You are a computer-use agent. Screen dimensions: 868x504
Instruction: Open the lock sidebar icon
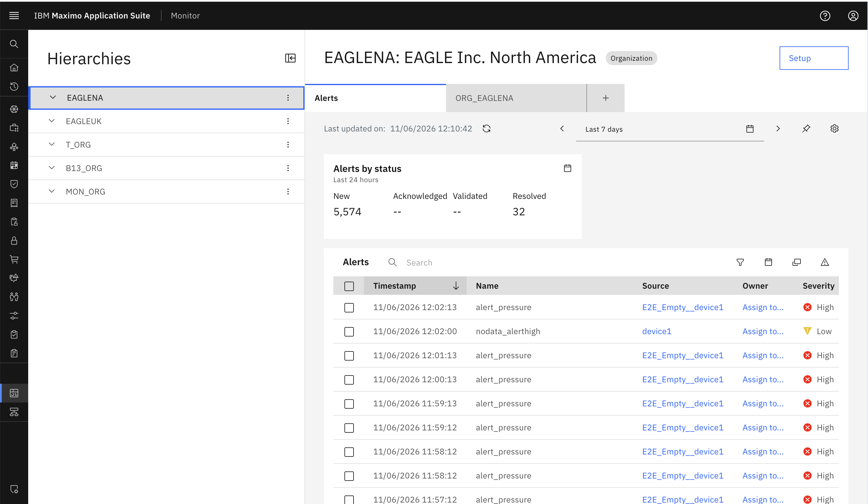[x=14, y=241]
